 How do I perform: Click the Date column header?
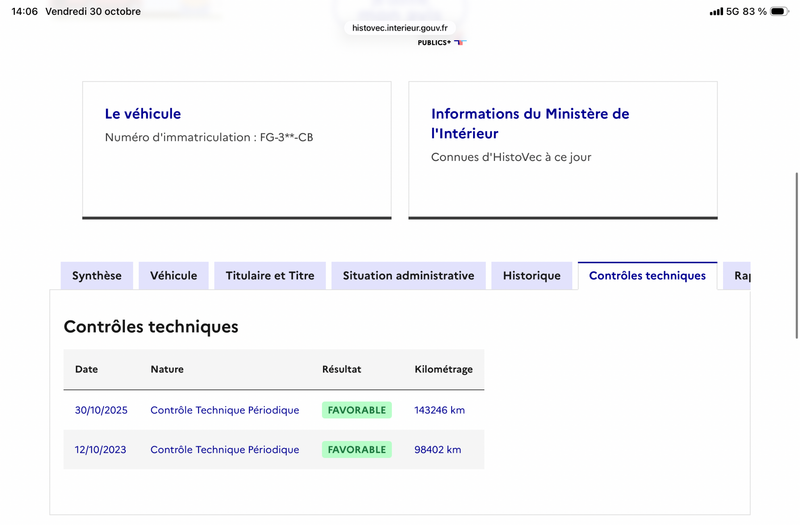[x=86, y=369]
